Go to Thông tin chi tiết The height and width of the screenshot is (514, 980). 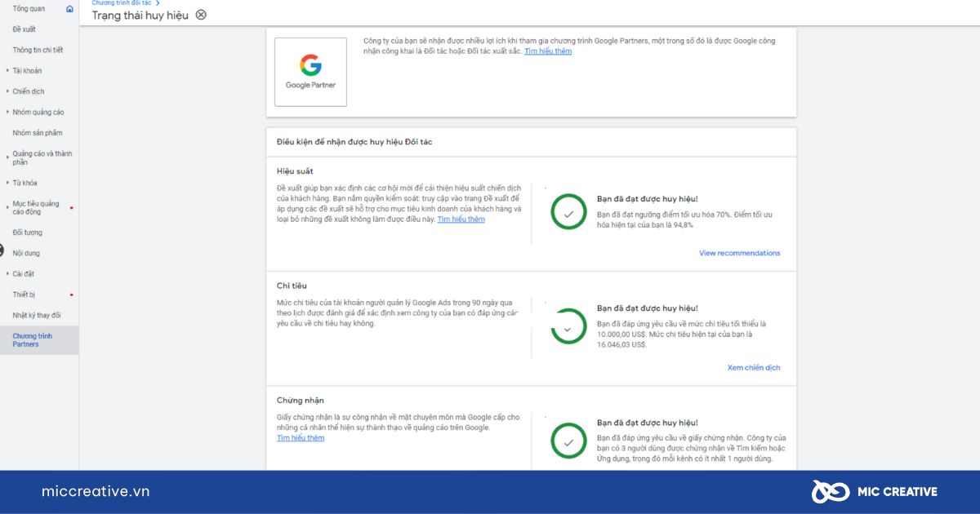[x=38, y=50]
